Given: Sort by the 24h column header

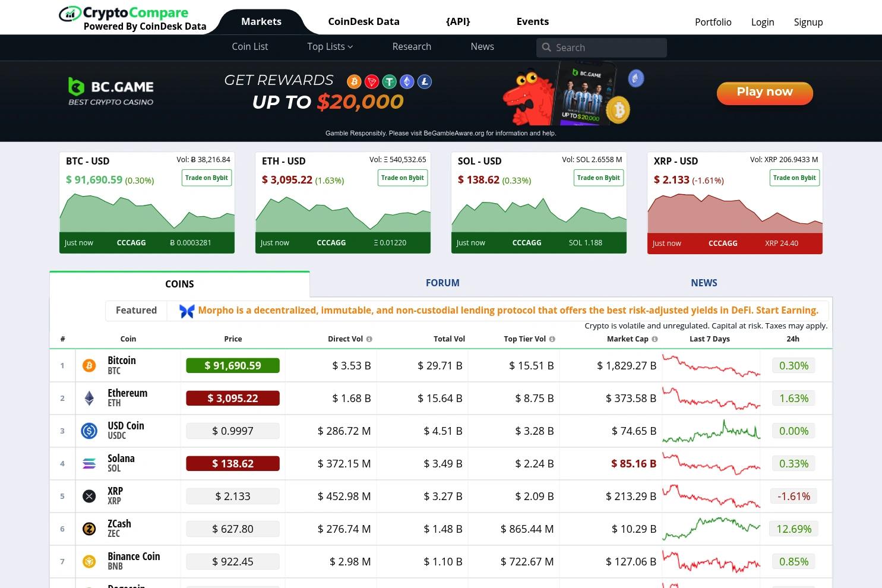Looking at the screenshot, I should coord(793,339).
